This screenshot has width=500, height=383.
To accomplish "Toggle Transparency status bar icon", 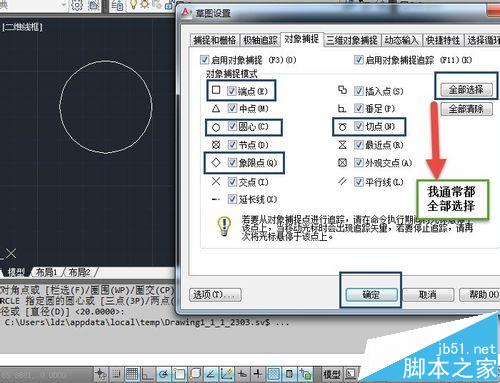I will (274, 374).
